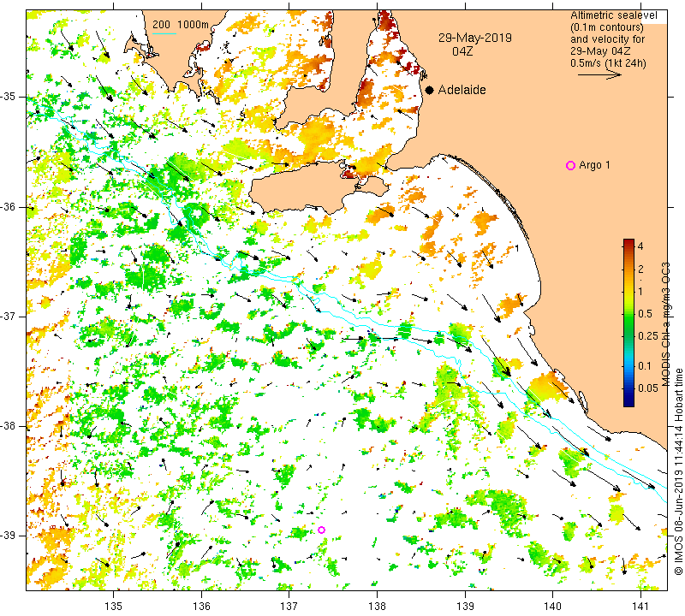Click the 137 longitude axis label
The width and height of the screenshot is (685, 616).
click(289, 607)
